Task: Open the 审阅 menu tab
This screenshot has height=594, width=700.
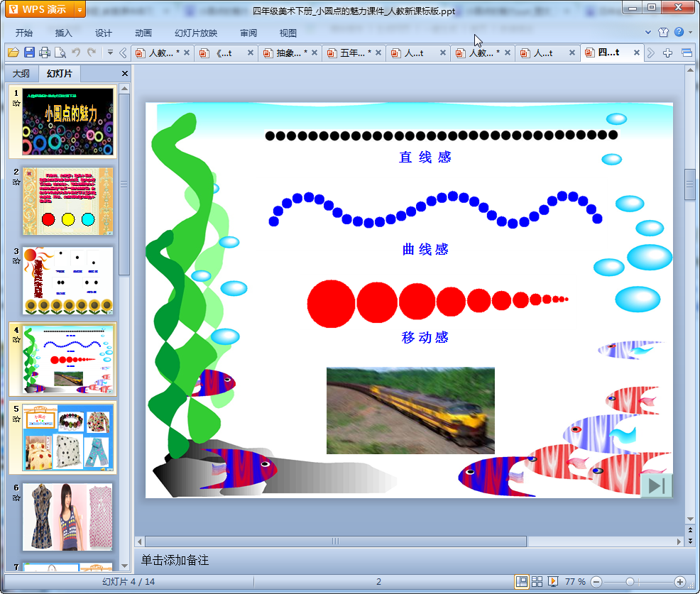Action: coord(248,33)
